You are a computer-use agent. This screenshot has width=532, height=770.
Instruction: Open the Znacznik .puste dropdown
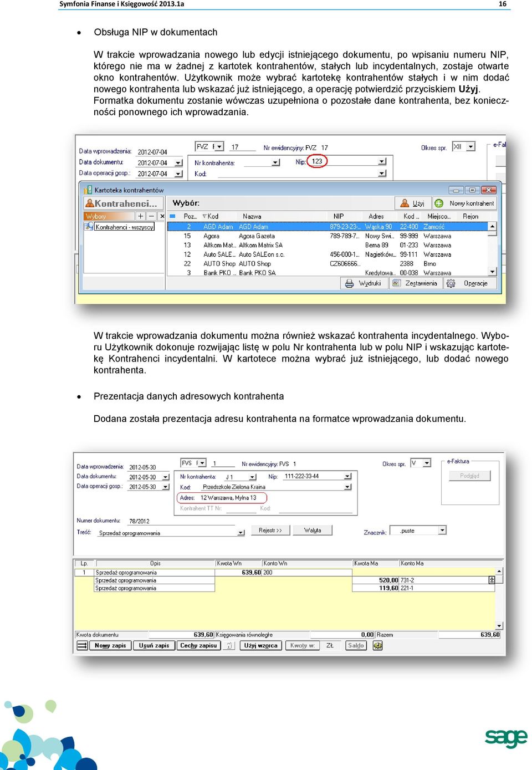tap(442, 531)
